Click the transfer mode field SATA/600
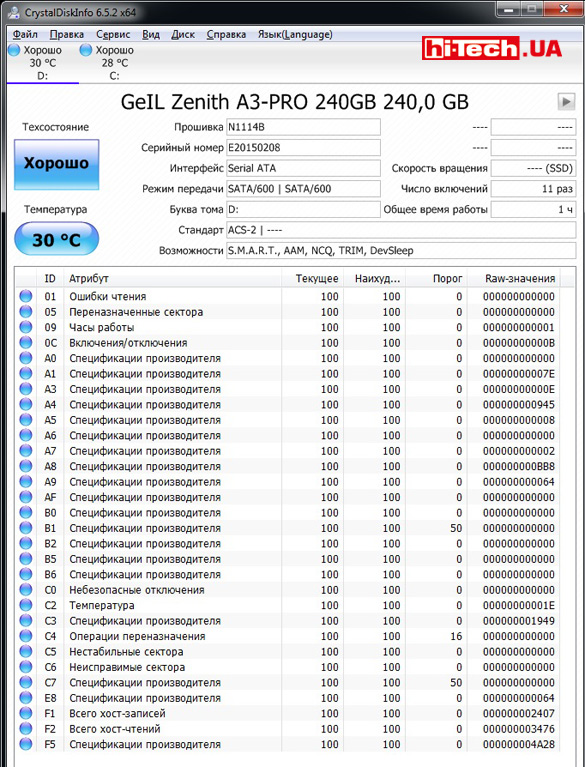 click(x=303, y=189)
